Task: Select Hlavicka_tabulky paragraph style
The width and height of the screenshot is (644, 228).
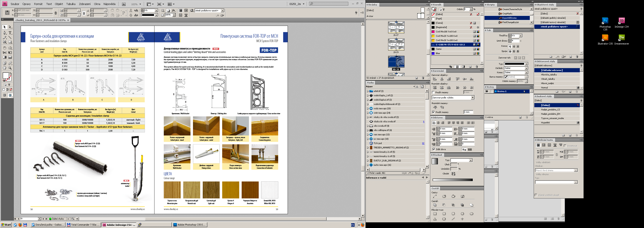Action: coord(549,74)
